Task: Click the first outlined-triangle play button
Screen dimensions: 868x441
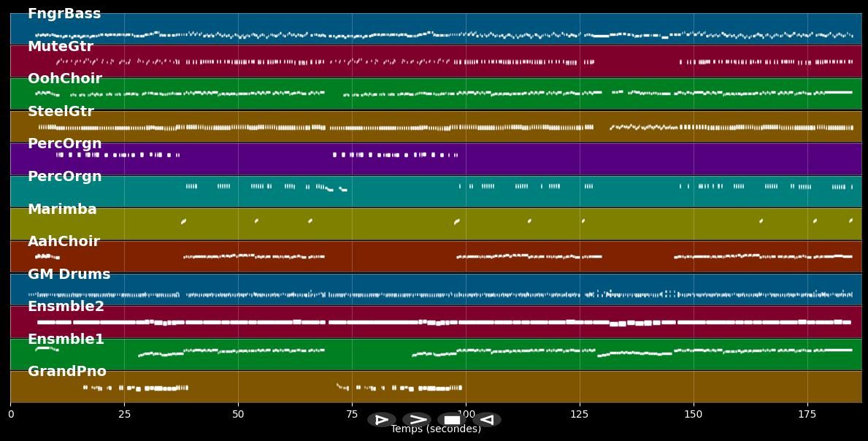Action: pyautogui.click(x=381, y=420)
